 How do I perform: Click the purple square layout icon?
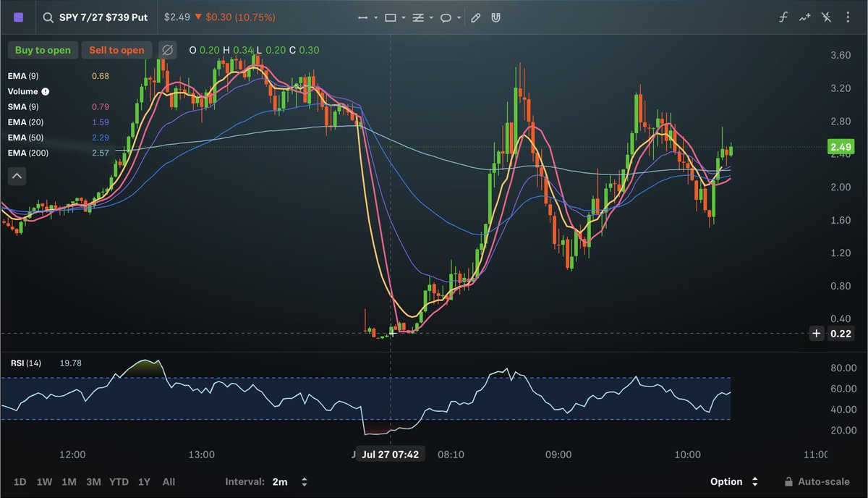click(19, 17)
